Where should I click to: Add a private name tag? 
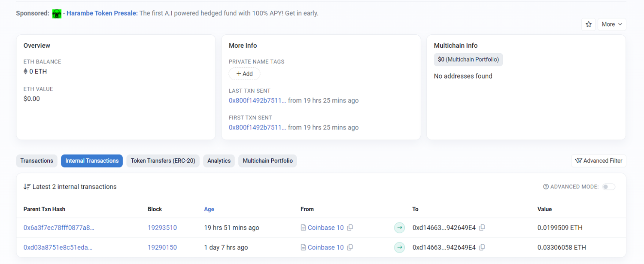coord(244,74)
